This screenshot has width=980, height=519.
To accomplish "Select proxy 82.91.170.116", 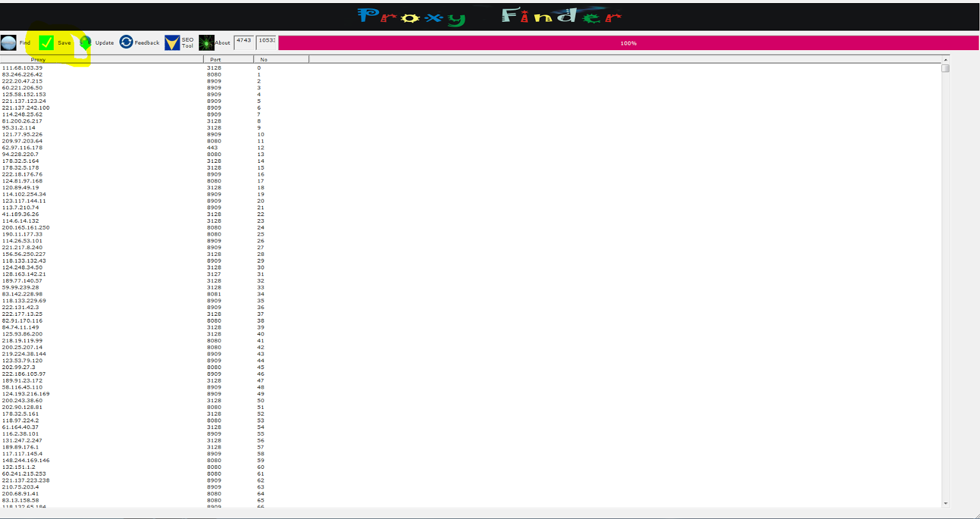I will point(22,321).
